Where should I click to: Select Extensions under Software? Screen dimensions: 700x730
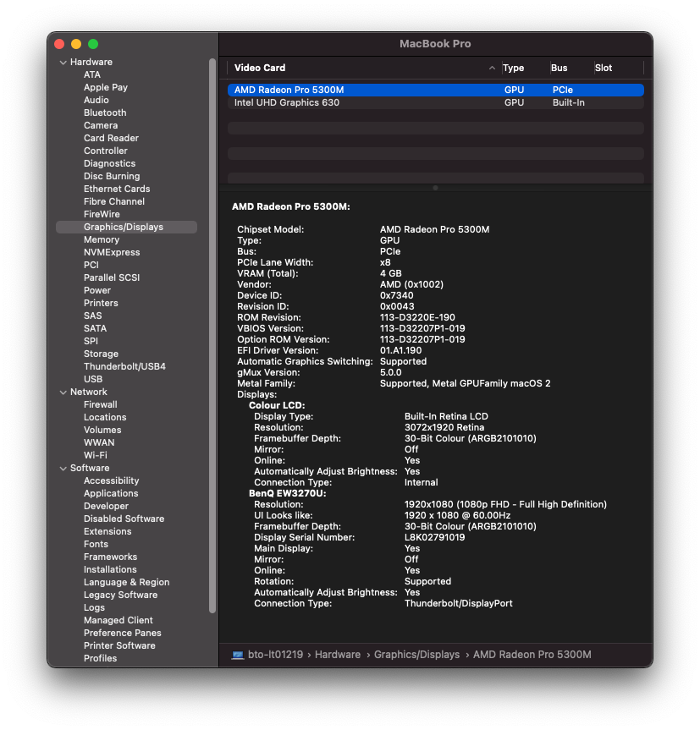[x=107, y=531]
